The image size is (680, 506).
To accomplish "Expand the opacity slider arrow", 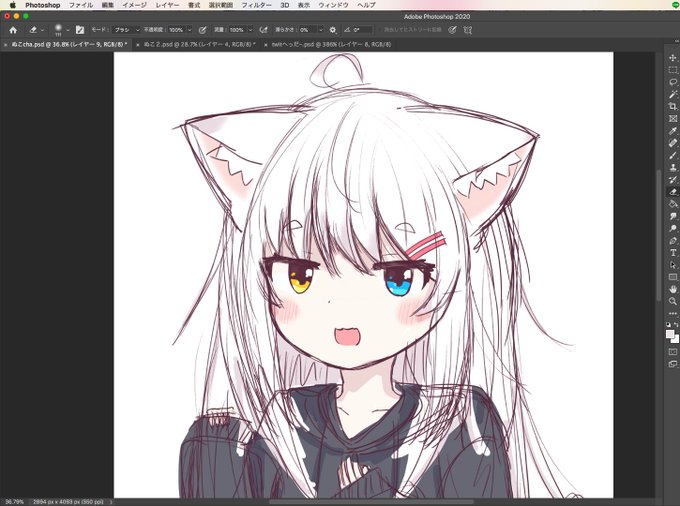I will tap(190, 30).
